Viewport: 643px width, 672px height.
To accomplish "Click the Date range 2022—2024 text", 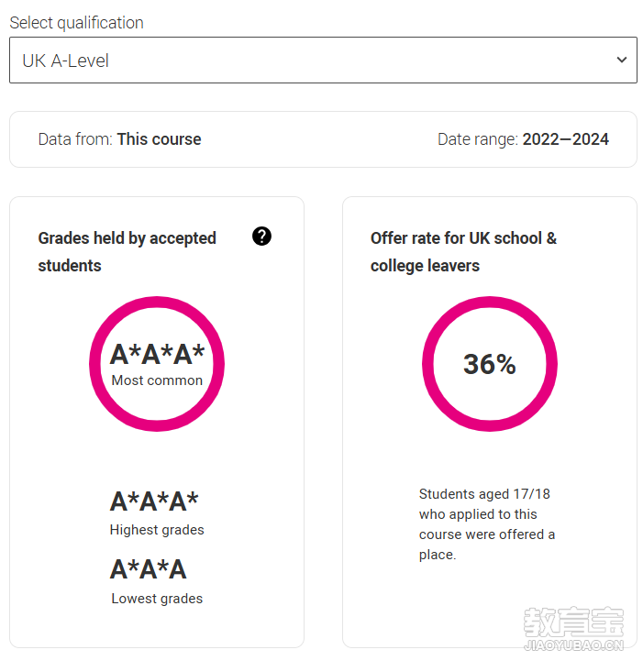I will click(x=523, y=139).
